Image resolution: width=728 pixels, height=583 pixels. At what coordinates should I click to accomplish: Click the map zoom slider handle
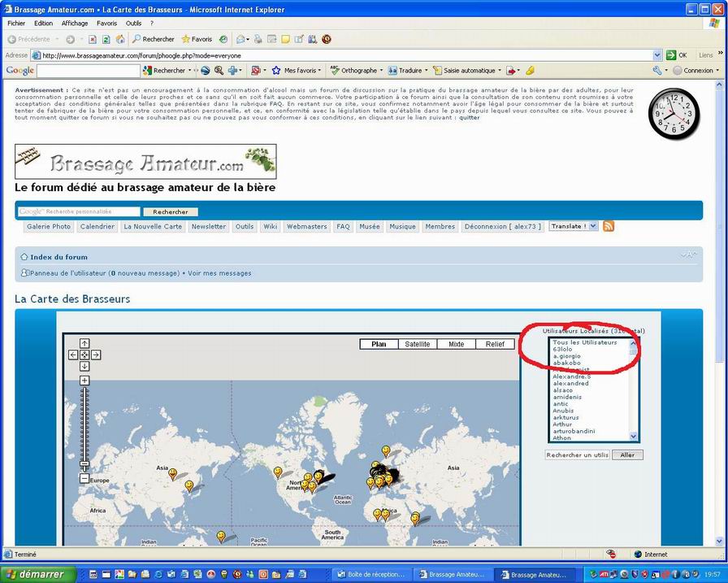(84, 463)
